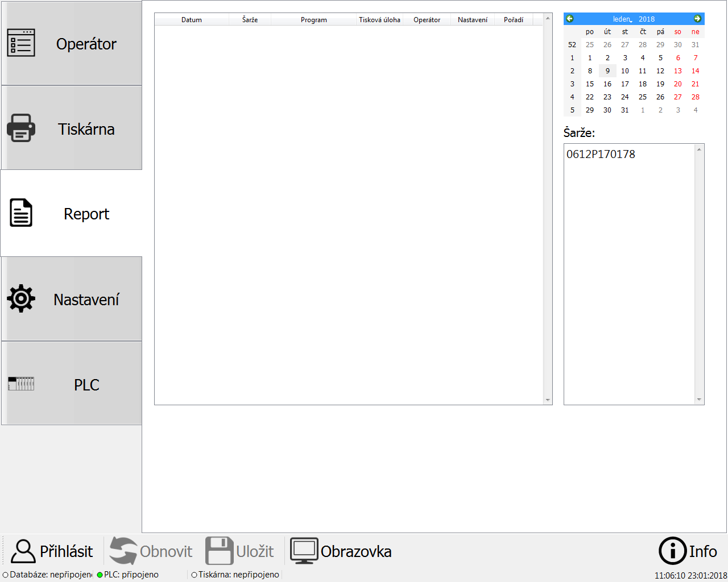Screen dimensions: 728x582
Task: Sort by the Program column header
Action: 314,20
